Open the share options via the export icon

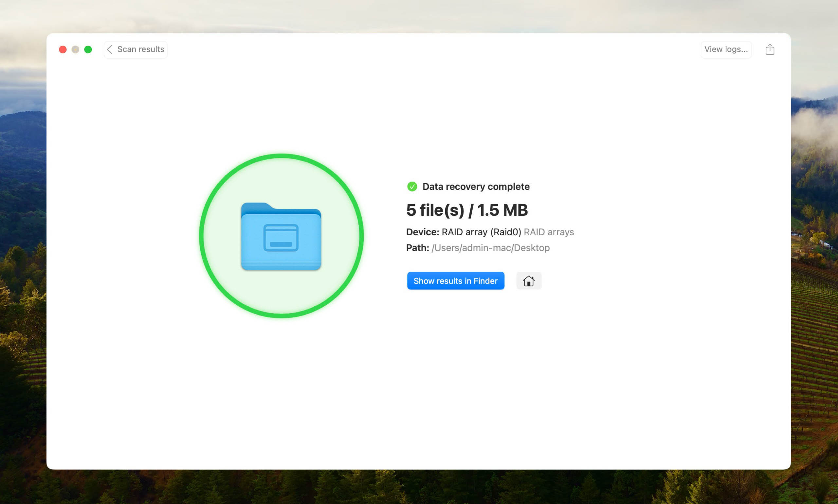tap(770, 49)
